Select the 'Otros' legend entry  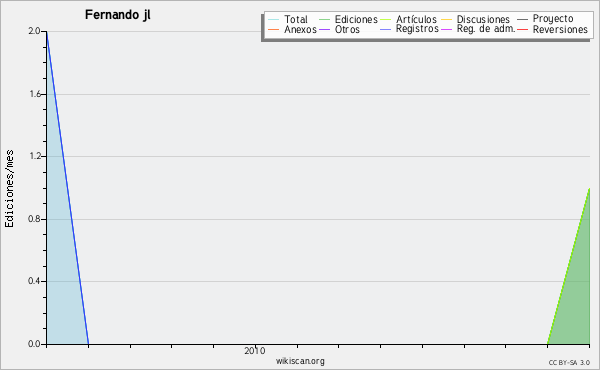pyautogui.click(x=347, y=29)
